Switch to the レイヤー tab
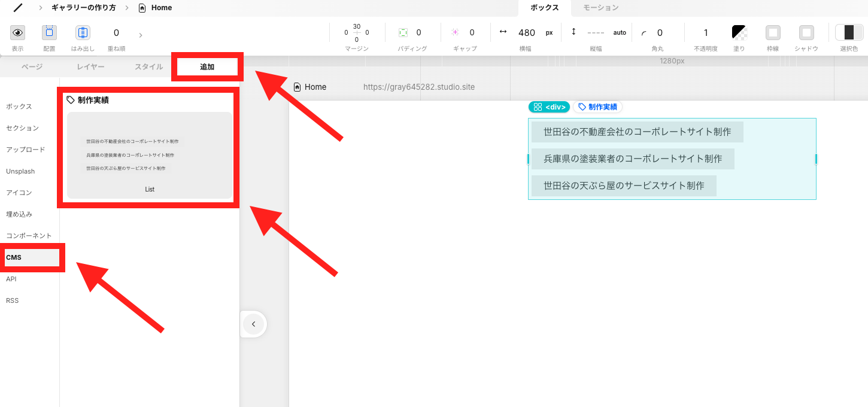 [x=90, y=66]
